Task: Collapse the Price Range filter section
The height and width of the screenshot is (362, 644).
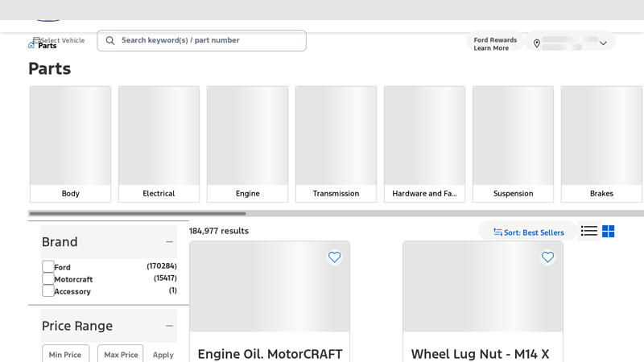Action: [x=169, y=326]
